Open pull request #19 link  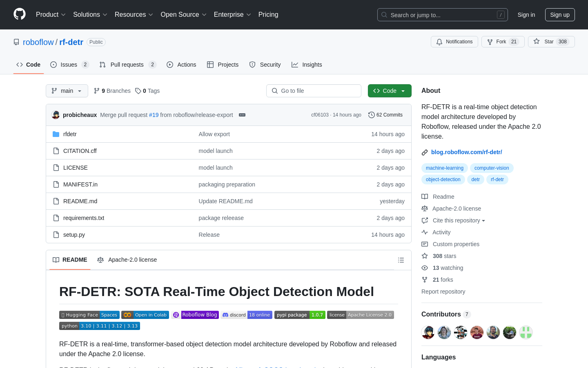[x=154, y=115]
